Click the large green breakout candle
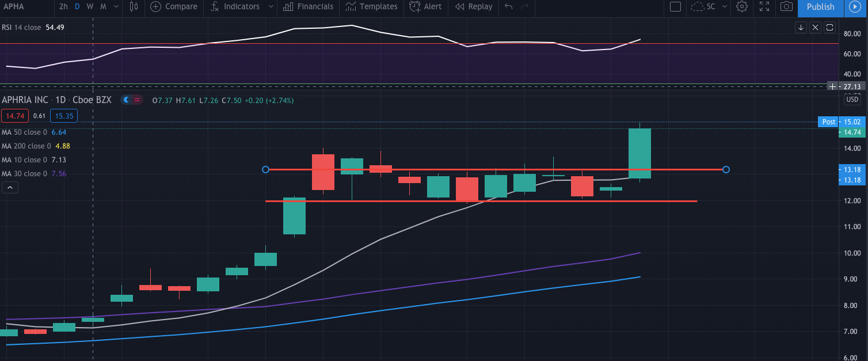Image resolution: width=868 pixels, height=361 pixels. (639, 153)
